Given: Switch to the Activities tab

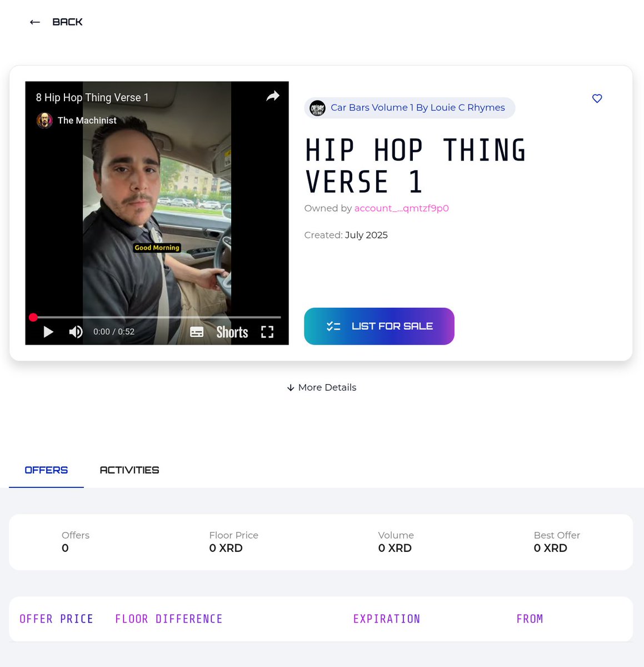Looking at the screenshot, I should pyautogui.click(x=129, y=470).
